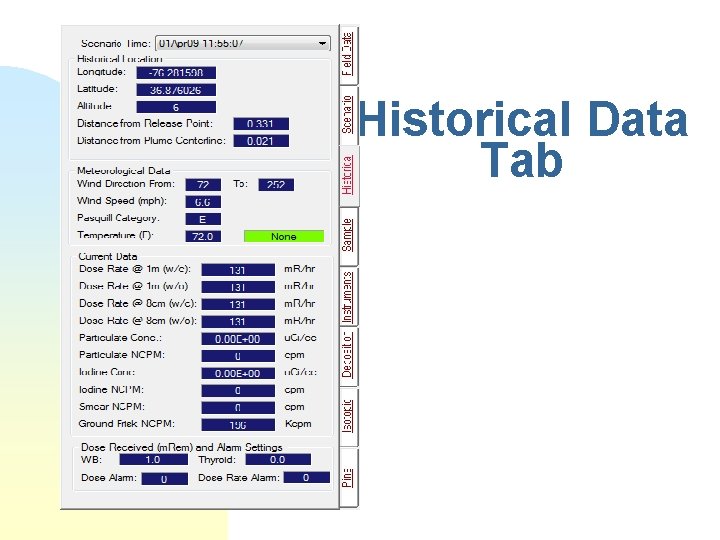
Task: Click the Historical Data Tab slide title
Action: coord(523,139)
